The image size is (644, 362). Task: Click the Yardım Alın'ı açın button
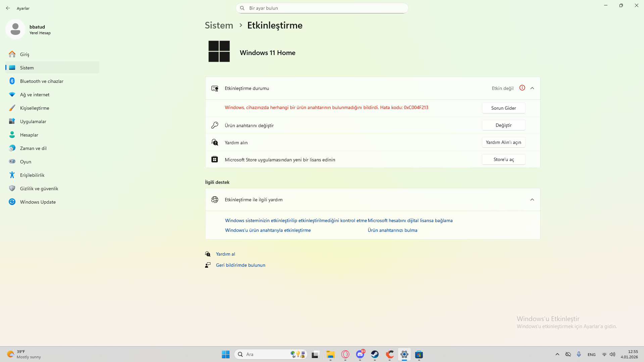[x=503, y=142]
